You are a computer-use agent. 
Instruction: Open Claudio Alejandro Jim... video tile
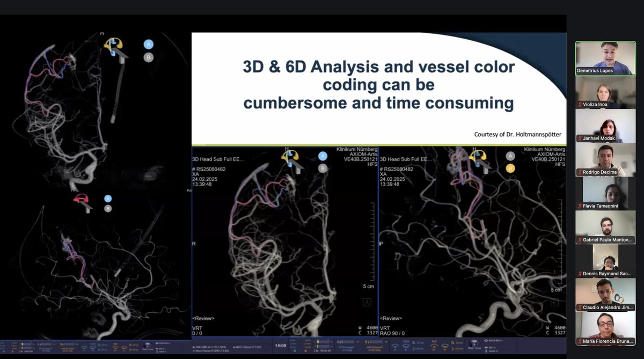(606, 294)
